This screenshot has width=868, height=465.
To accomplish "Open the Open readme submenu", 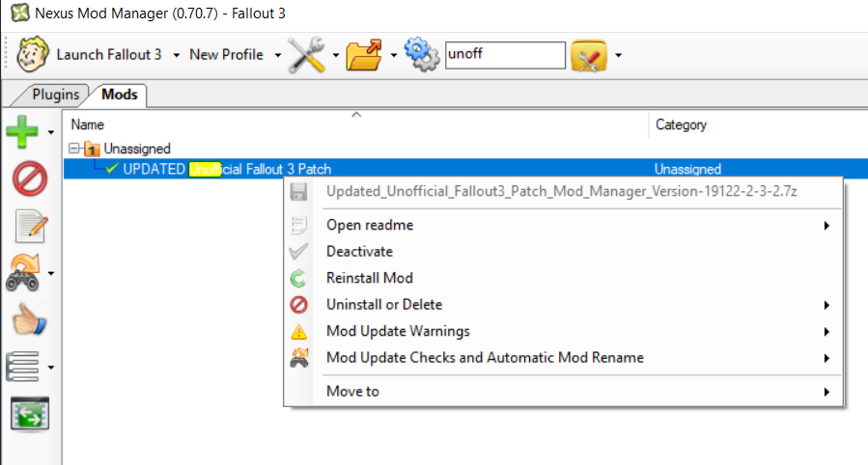I will point(564,225).
